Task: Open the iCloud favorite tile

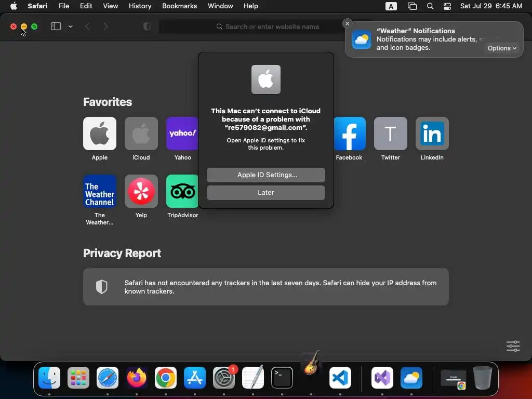Action: [141, 134]
